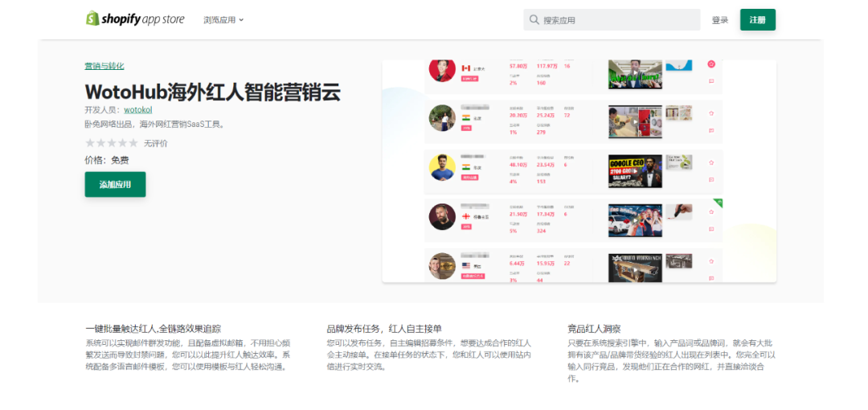The height and width of the screenshot is (410, 868).
Task: Click favorite star icon in 20.20万 row
Action: pos(711,113)
